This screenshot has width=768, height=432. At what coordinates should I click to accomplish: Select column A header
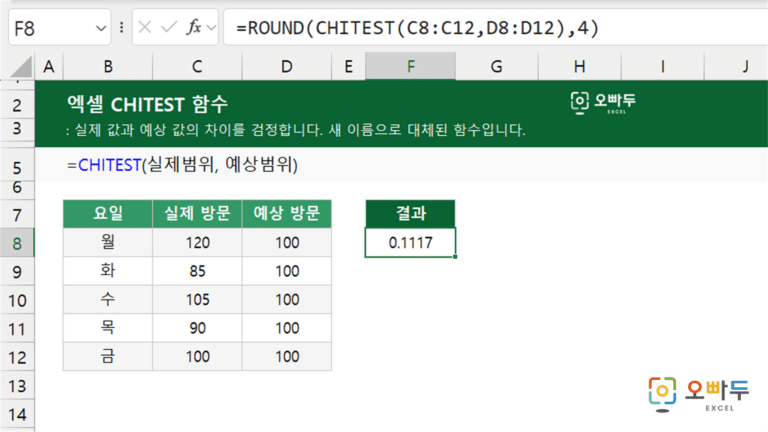pos(48,66)
